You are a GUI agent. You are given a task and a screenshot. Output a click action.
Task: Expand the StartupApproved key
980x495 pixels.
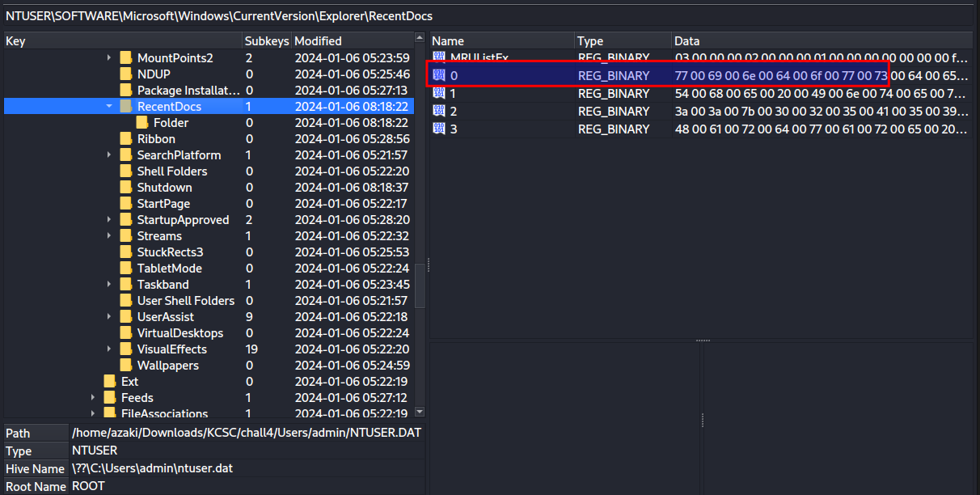coord(109,219)
